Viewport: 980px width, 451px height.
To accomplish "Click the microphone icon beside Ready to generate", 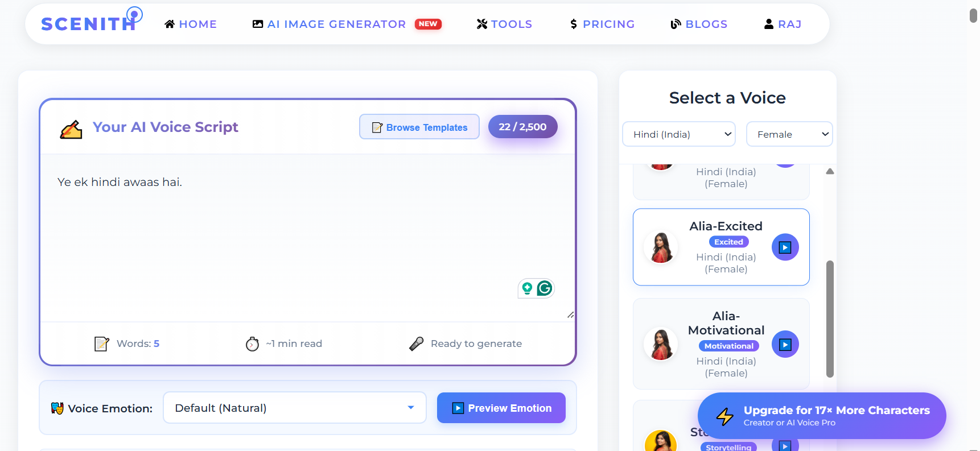I will [416, 343].
